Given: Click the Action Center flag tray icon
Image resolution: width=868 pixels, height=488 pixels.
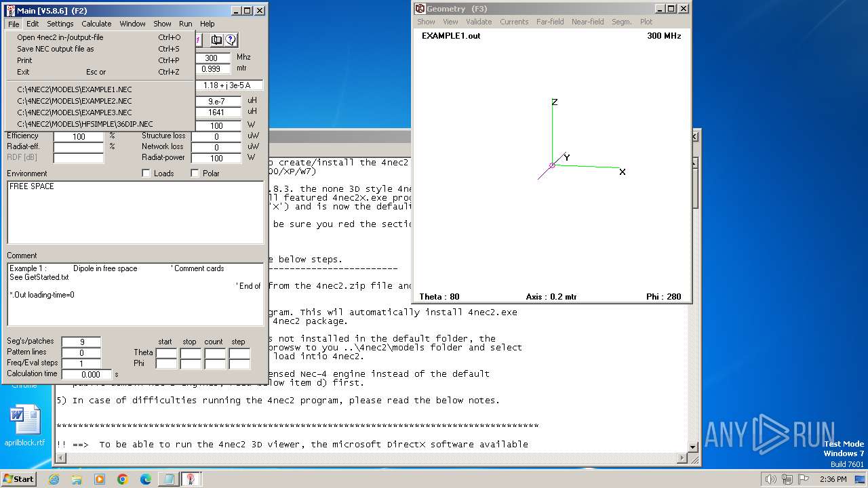Looking at the screenshot, I should (804, 479).
